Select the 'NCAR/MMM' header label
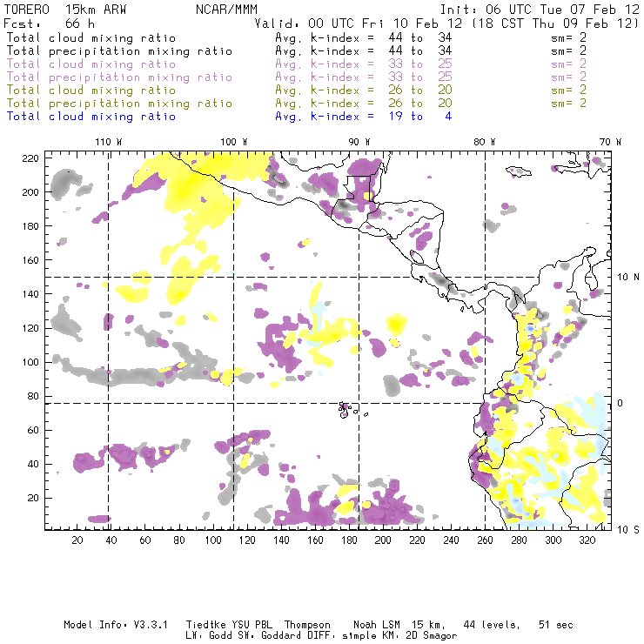 pos(226,10)
